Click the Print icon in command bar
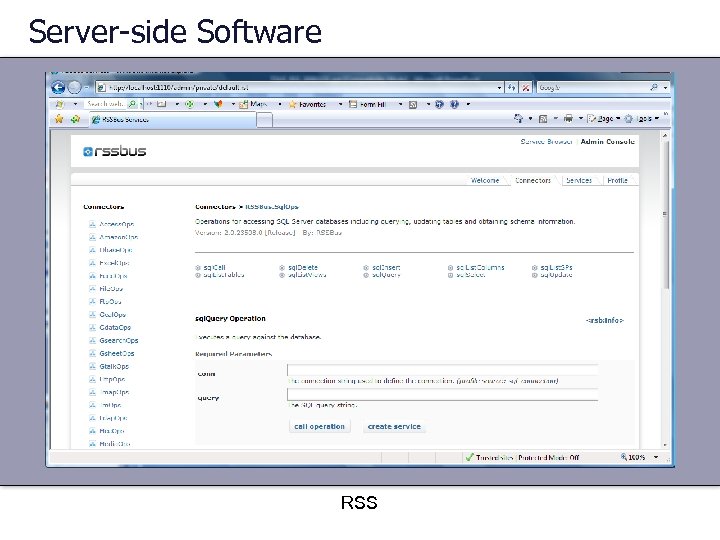Viewport: 720px width, 540px height. (x=568, y=118)
